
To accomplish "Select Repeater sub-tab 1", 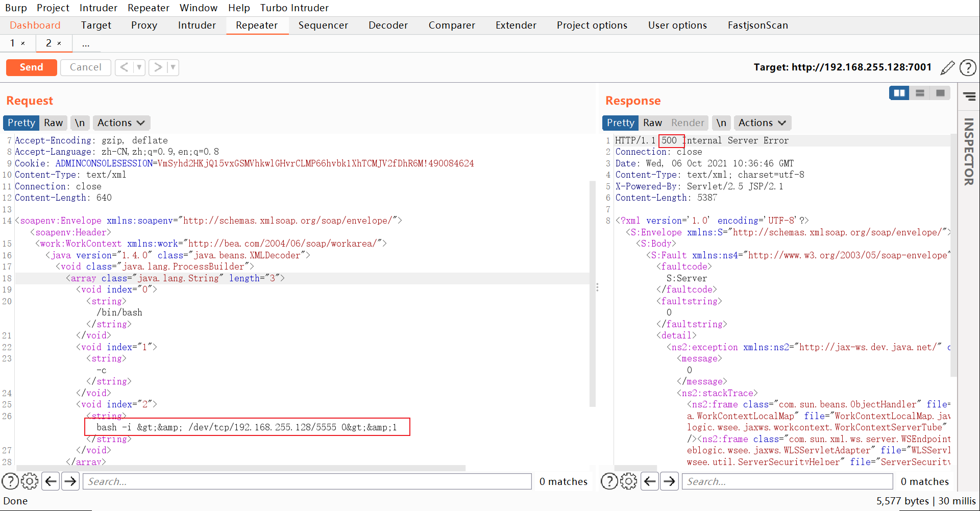I will coord(12,43).
